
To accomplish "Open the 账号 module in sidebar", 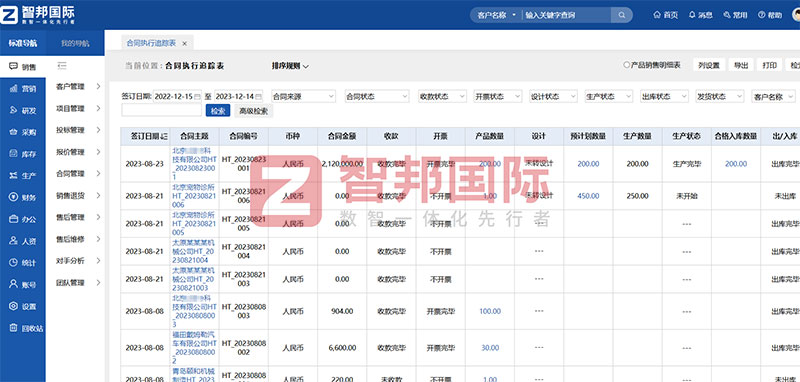I will point(22,285).
